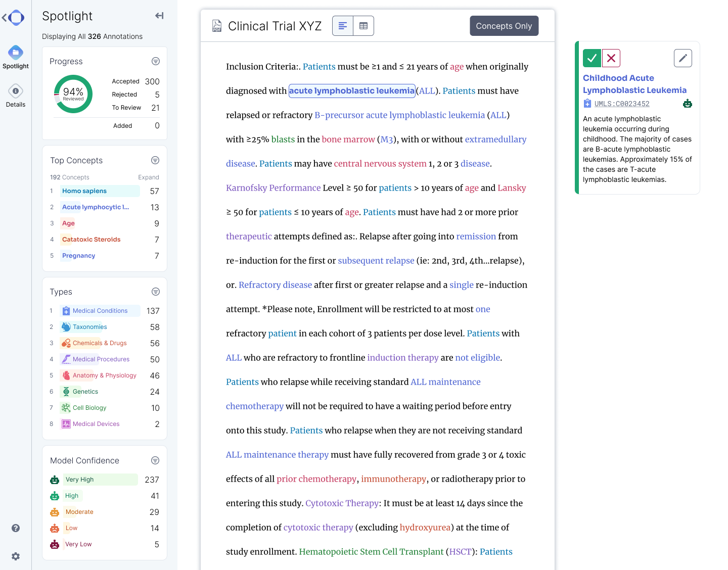Click the Medical Devices type icon
Viewport: 728px width, 570px height.
(66, 424)
